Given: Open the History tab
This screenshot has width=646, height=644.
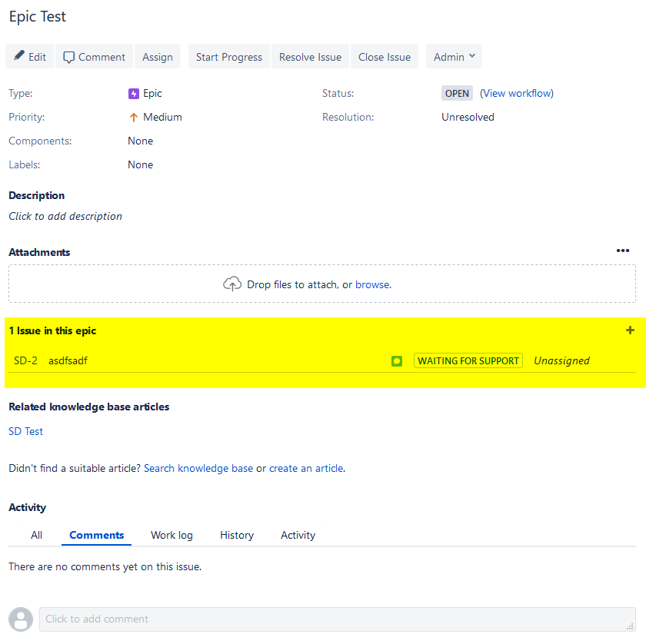Looking at the screenshot, I should [237, 535].
